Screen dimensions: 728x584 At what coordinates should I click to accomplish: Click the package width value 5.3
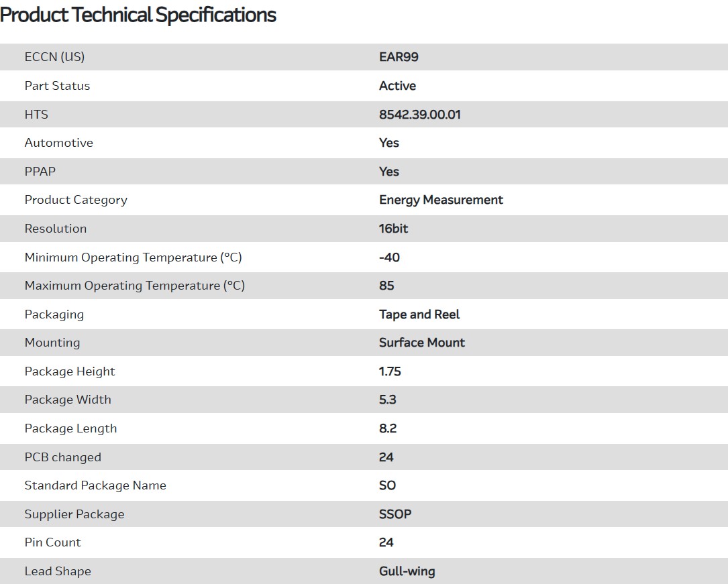387,400
